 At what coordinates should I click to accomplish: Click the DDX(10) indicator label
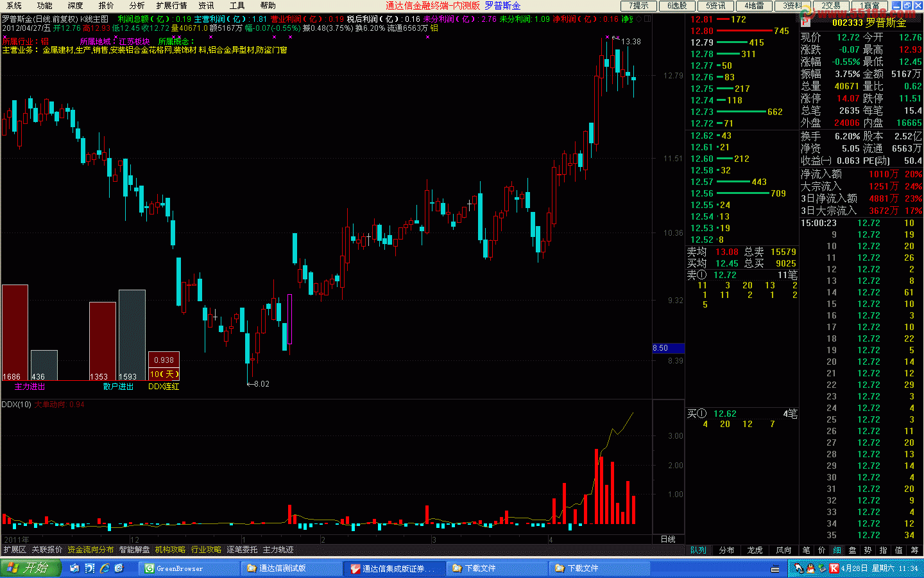[17, 404]
